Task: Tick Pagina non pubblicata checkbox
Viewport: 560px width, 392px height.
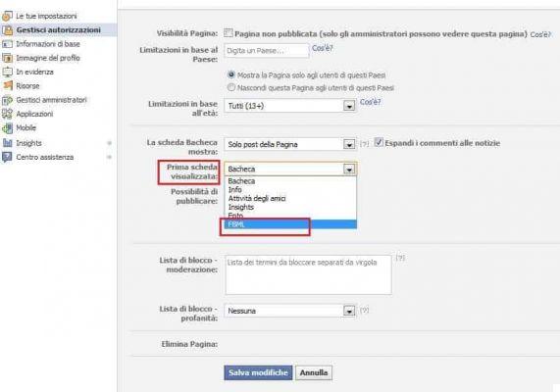Action: [x=229, y=33]
